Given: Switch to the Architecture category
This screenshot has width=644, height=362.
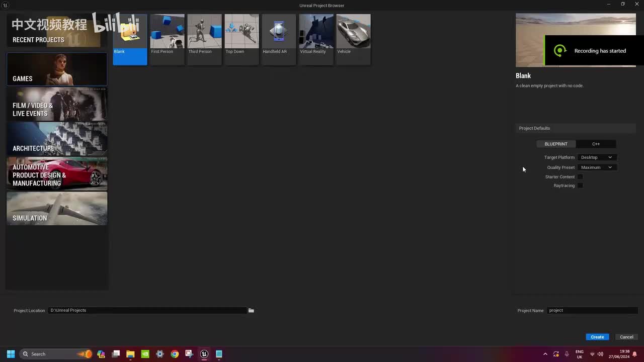Looking at the screenshot, I should click(x=57, y=139).
